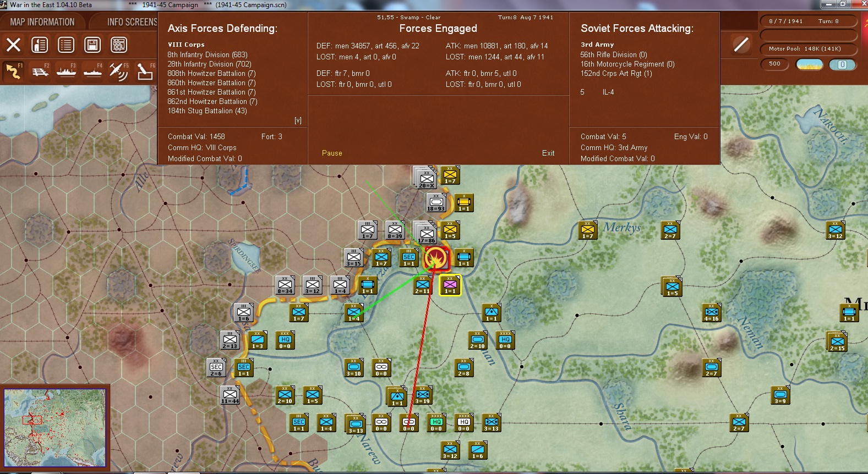
Task: Pause the combat resolution
Action: (332, 153)
